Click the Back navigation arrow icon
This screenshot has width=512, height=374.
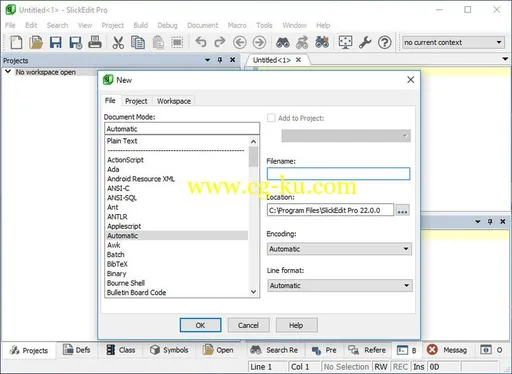[x=240, y=42]
